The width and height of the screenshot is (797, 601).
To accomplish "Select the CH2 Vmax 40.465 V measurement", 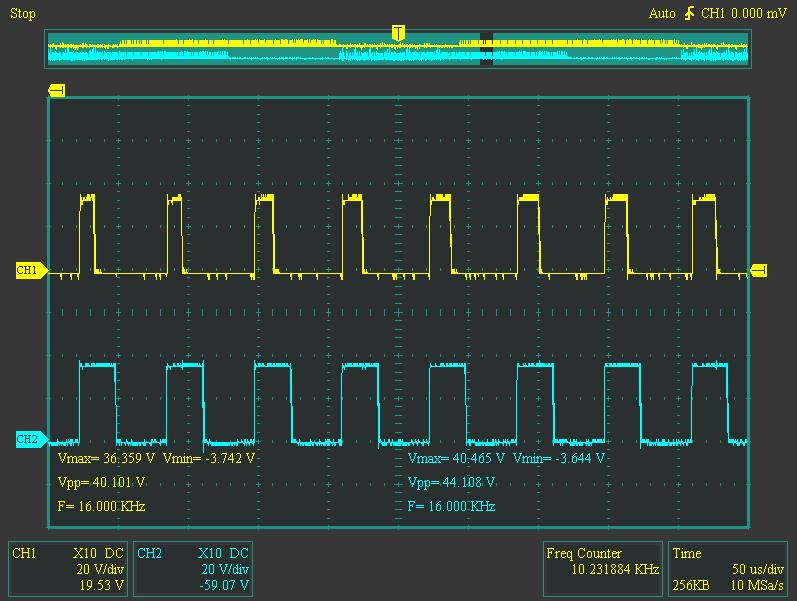I will coord(457,458).
